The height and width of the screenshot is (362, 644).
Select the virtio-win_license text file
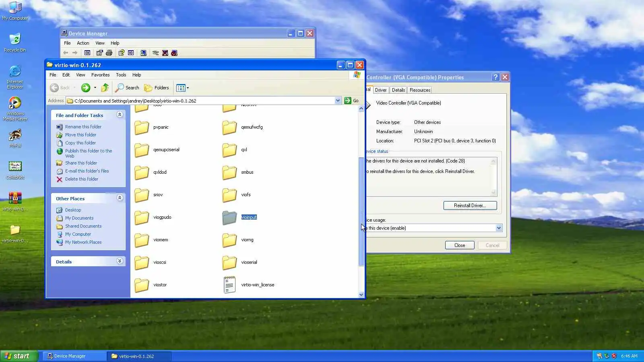pos(249,285)
